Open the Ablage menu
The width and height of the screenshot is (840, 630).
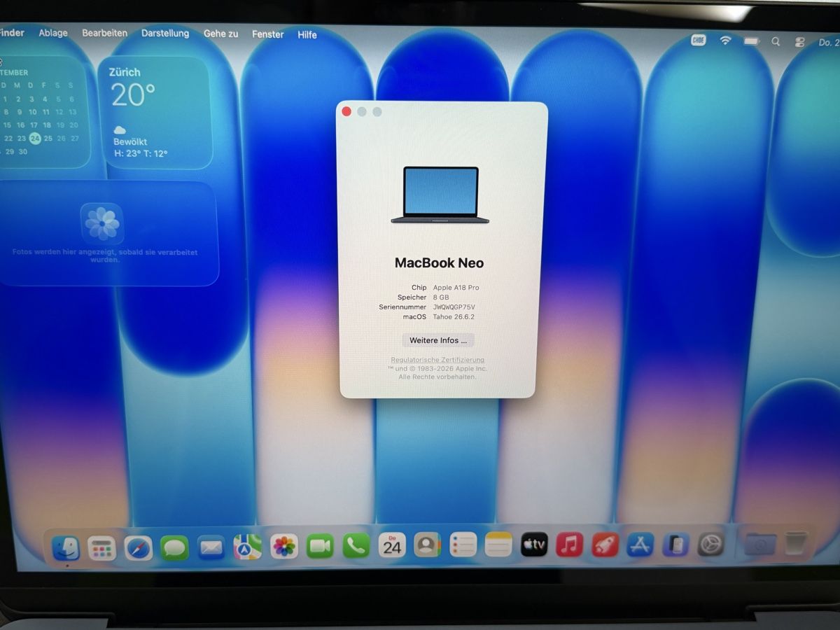pos(53,33)
